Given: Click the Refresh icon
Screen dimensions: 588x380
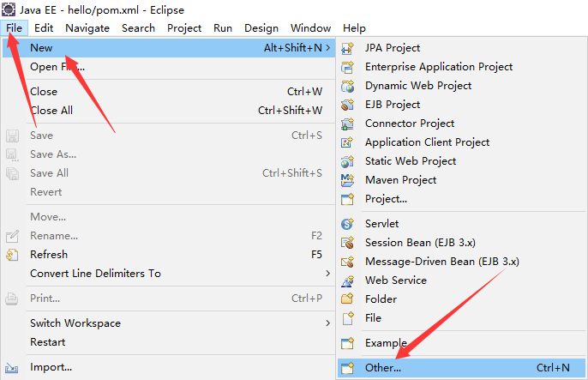Looking at the screenshot, I should click(x=12, y=255).
